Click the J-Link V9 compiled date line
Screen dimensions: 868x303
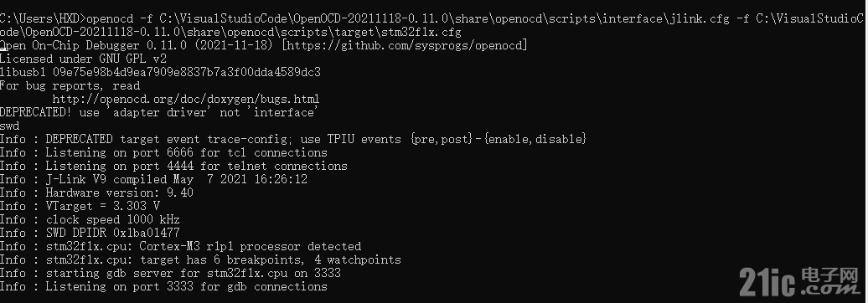pyautogui.click(x=153, y=180)
